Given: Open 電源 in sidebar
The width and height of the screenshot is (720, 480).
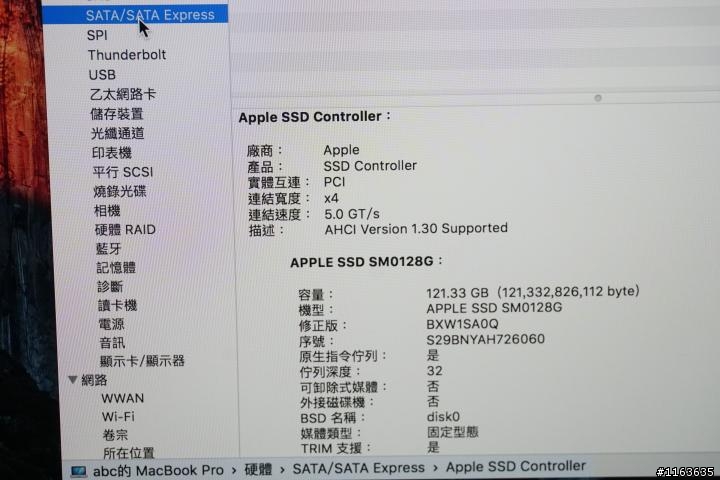Looking at the screenshot, I should (112, 324).
